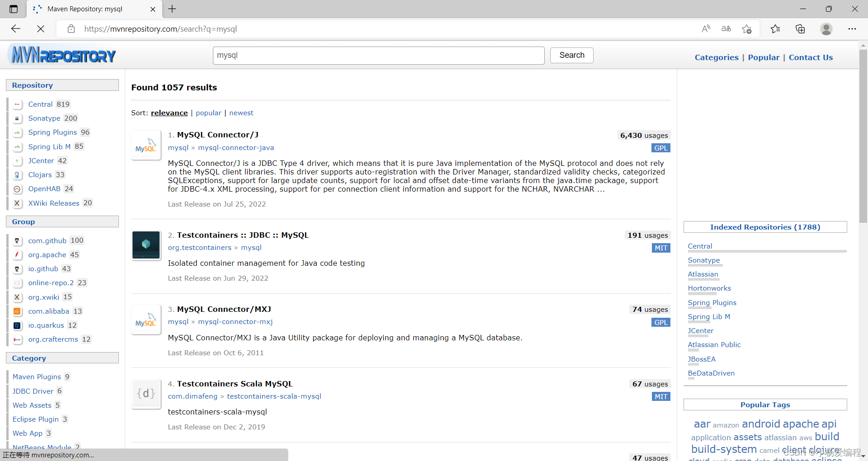
Task: View 6,430 usages of MySQL Connector/J
Action: pyautogui.click(x=644, y=136)
